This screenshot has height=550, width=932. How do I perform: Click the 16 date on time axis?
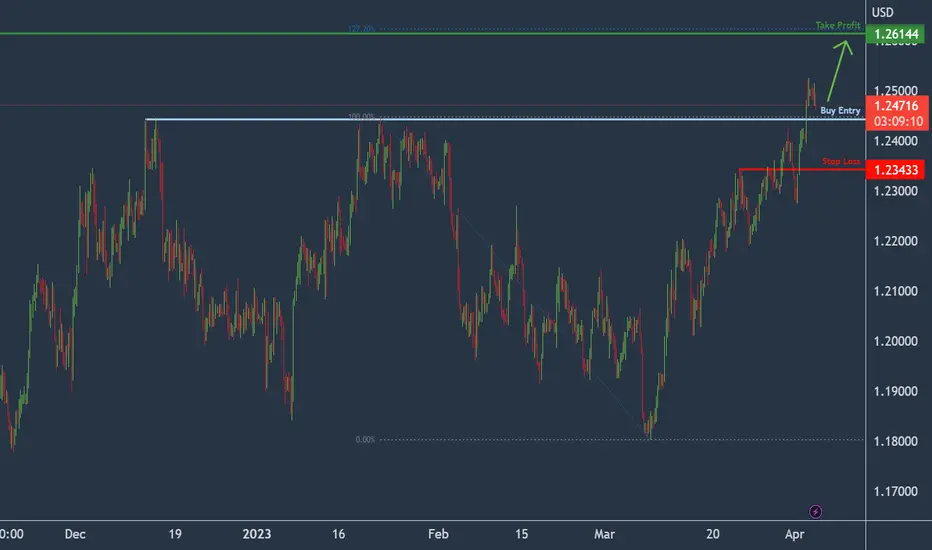(x=338, y=534)
